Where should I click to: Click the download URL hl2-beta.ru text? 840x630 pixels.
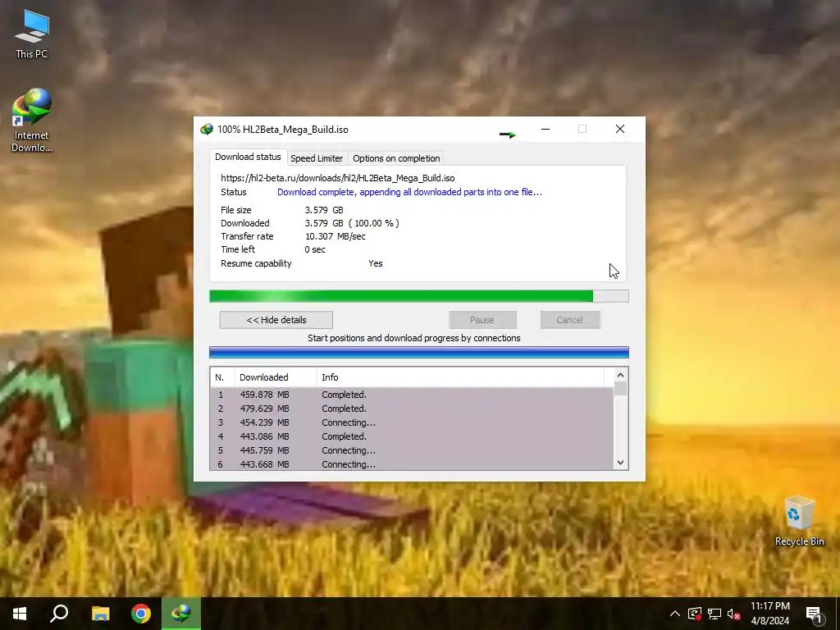(338, 178)
